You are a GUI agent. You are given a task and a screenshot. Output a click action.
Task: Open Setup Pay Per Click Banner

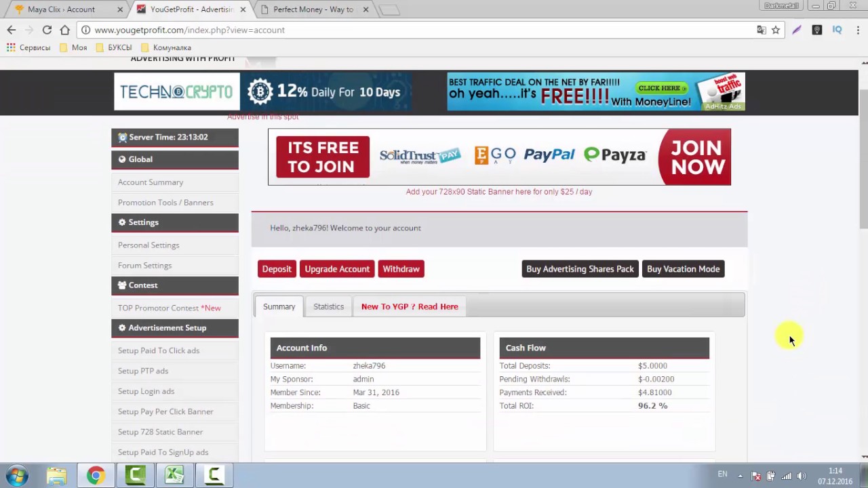(165, 411)
